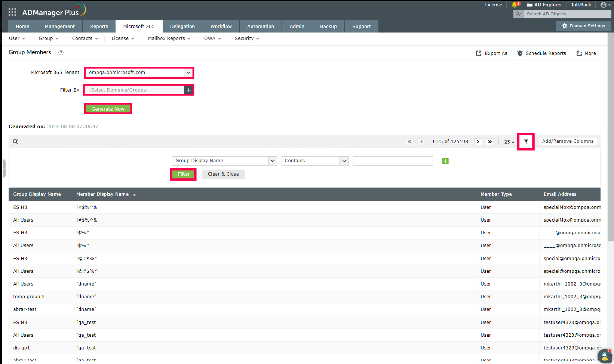Viewport: 614px width, 364px height.
Task: Click the plus icon beside Select Domains/Groups
Action: (x=189, y=90)
